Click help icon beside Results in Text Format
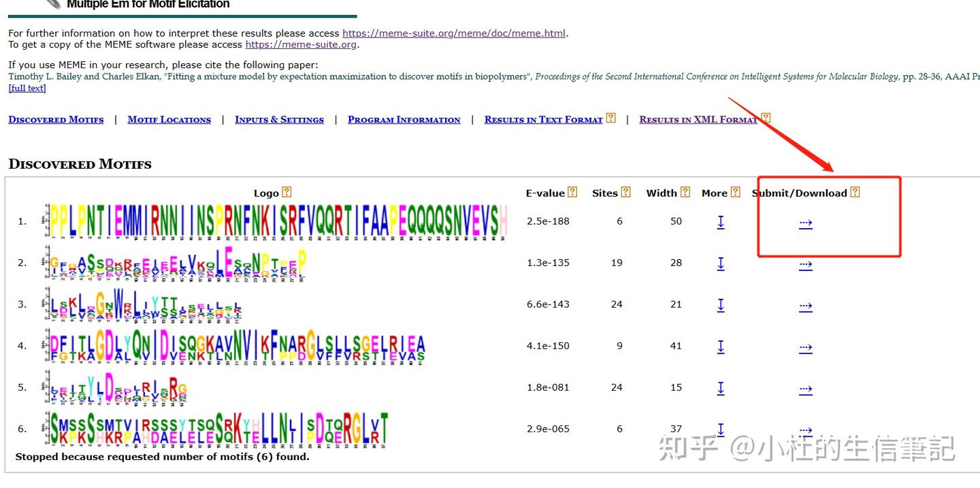 (x=609, y=118)
